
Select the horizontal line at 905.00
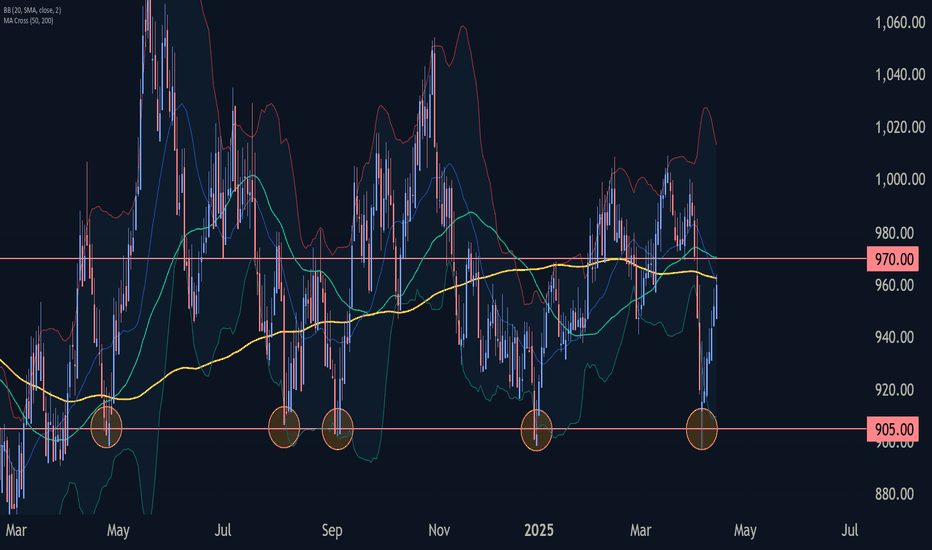click(433, 429)
